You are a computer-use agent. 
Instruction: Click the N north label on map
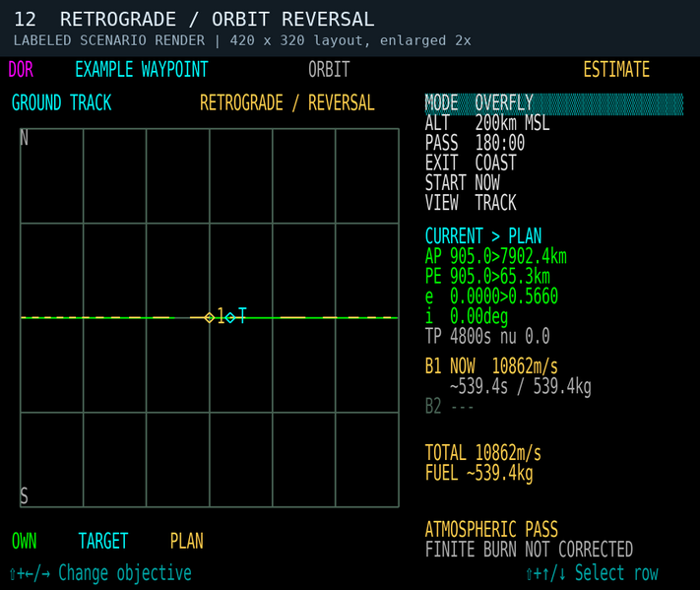click(24, 138)
